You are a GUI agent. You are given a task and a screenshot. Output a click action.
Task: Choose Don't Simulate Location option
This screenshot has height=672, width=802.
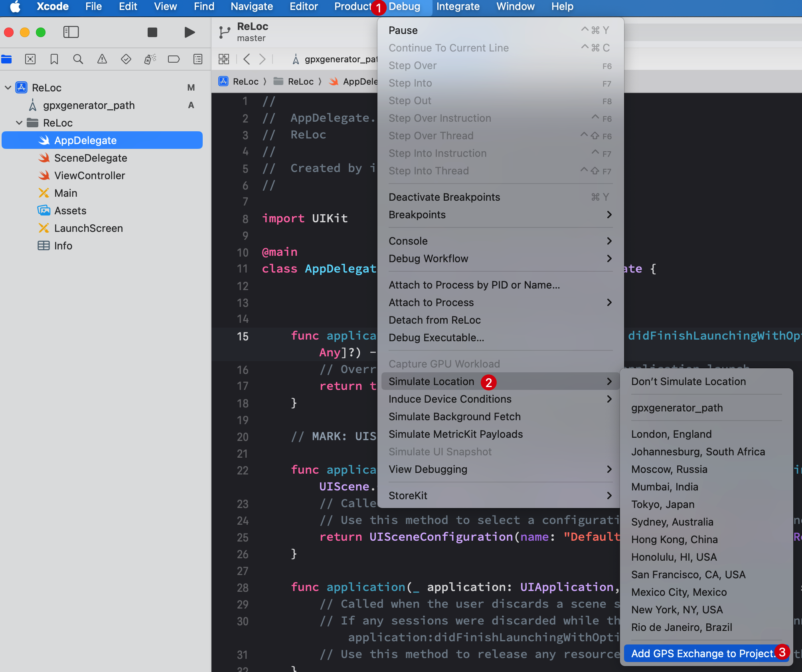[x=688, y=381]
